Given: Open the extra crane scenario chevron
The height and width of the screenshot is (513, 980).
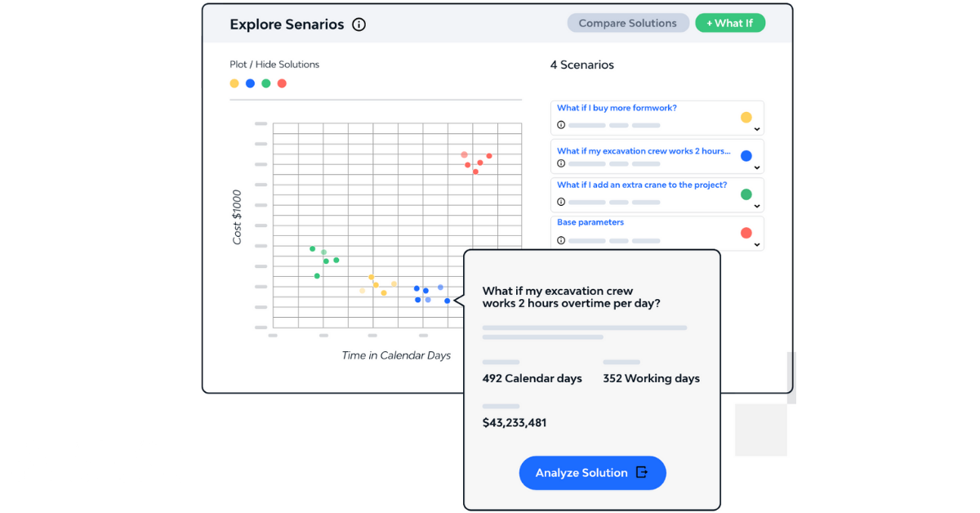Looking at the screenshot, I should click(x=758, y=207).
